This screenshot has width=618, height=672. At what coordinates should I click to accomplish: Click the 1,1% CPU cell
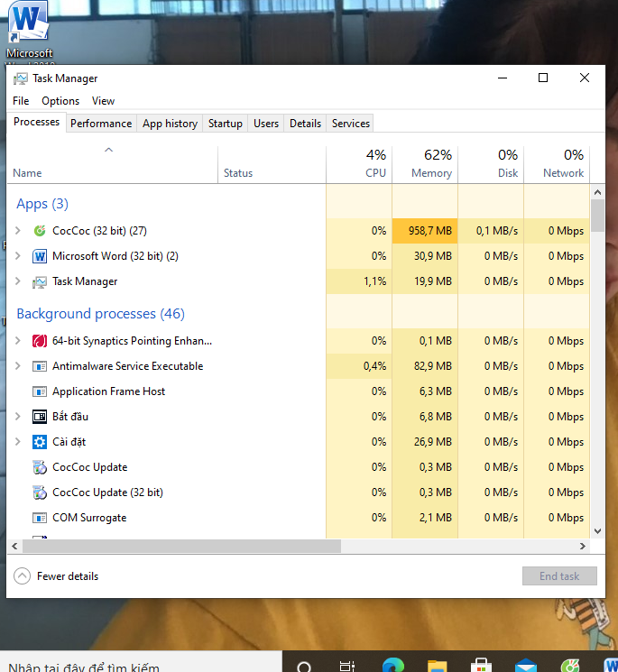tap(359, 281)
